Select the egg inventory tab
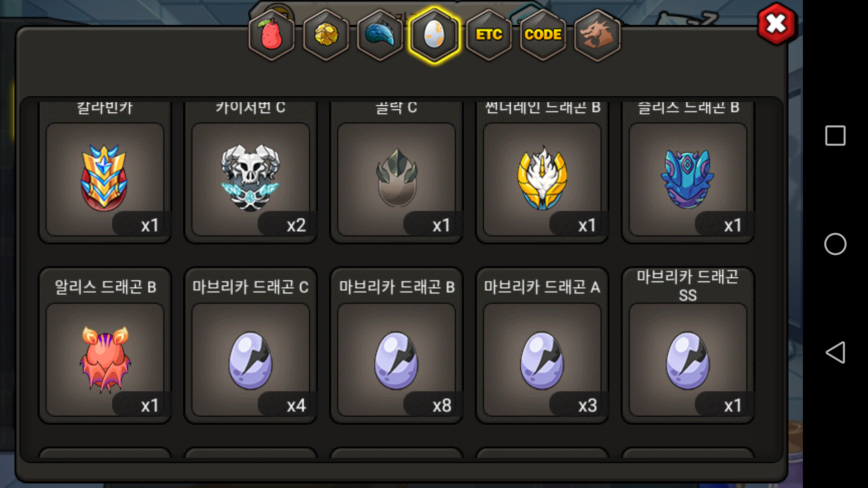Viewport: 868px width, 488px height. 434,35
